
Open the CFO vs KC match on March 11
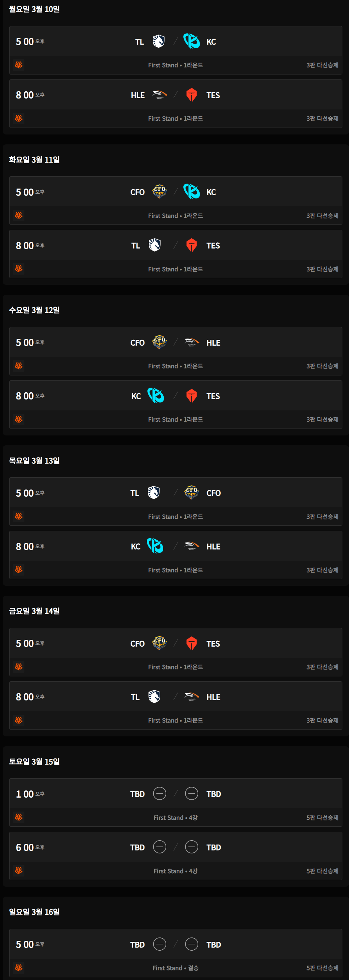pyautogui.click(x=175, y=192)
